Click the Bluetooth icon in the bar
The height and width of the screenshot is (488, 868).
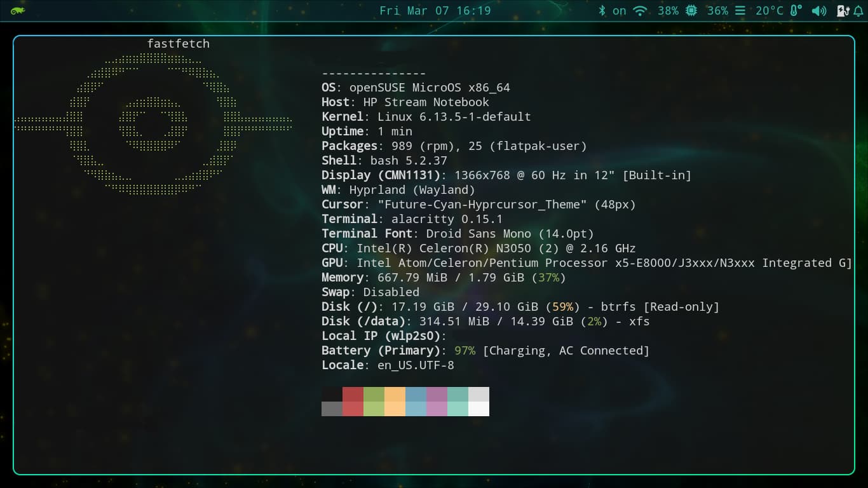tap(602, 10)
